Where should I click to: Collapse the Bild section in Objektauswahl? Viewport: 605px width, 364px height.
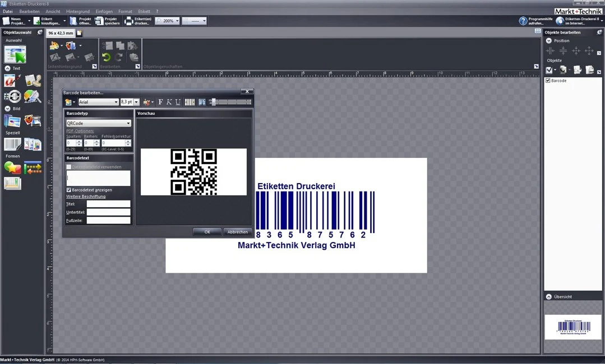click(7, 109)
